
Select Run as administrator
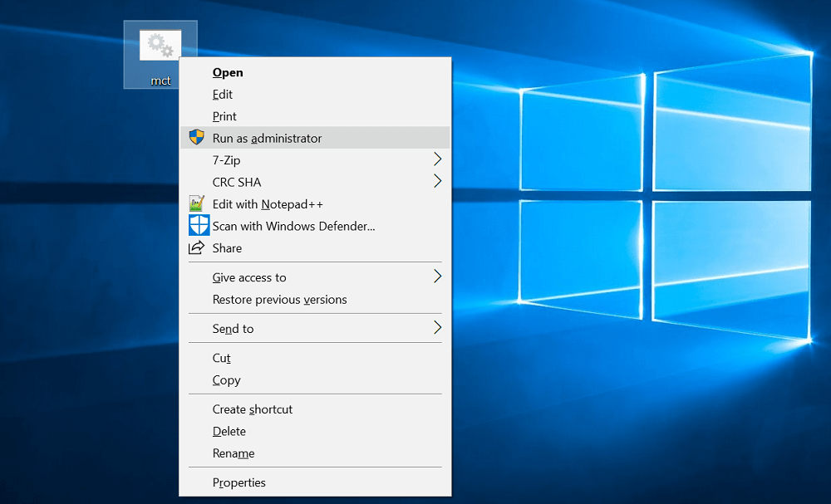[x=315, y=138]
